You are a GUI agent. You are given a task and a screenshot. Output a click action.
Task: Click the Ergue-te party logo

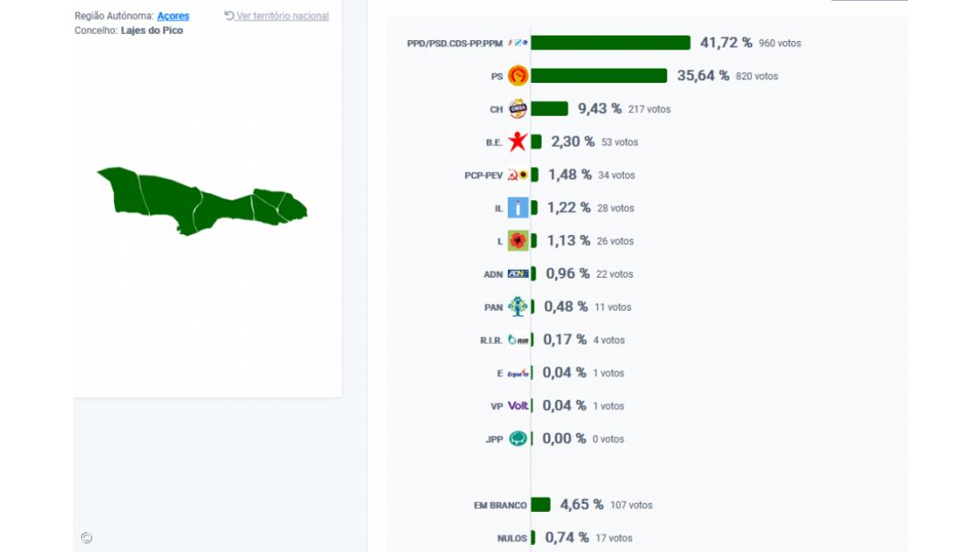pyautogui.click(x=518, y=373)
